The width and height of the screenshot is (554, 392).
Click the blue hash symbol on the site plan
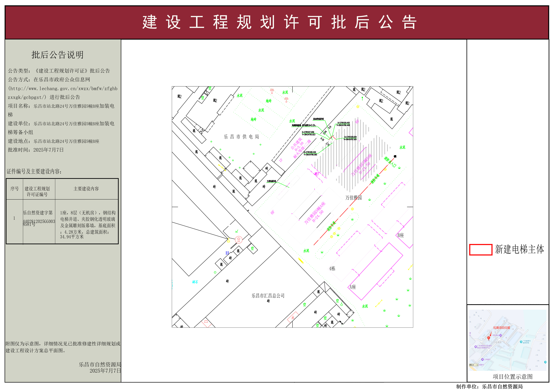pos(227,253)
